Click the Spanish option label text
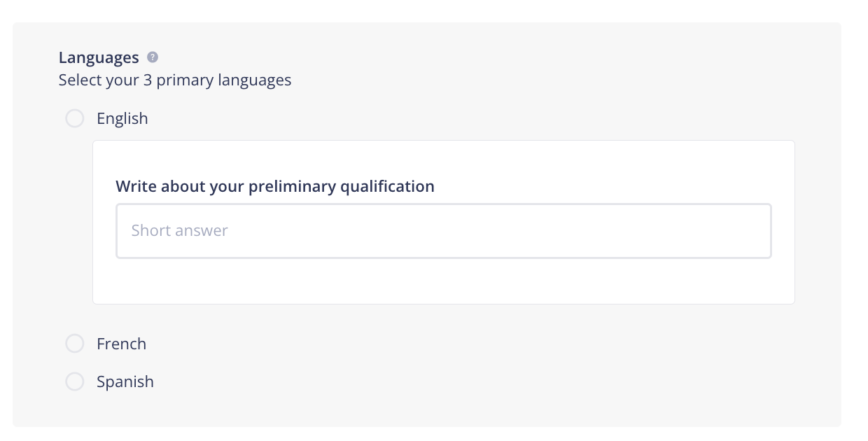 [125, 381]
